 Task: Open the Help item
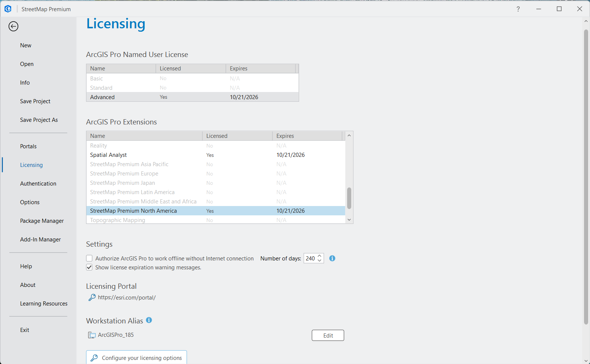(x=26, y=266)
